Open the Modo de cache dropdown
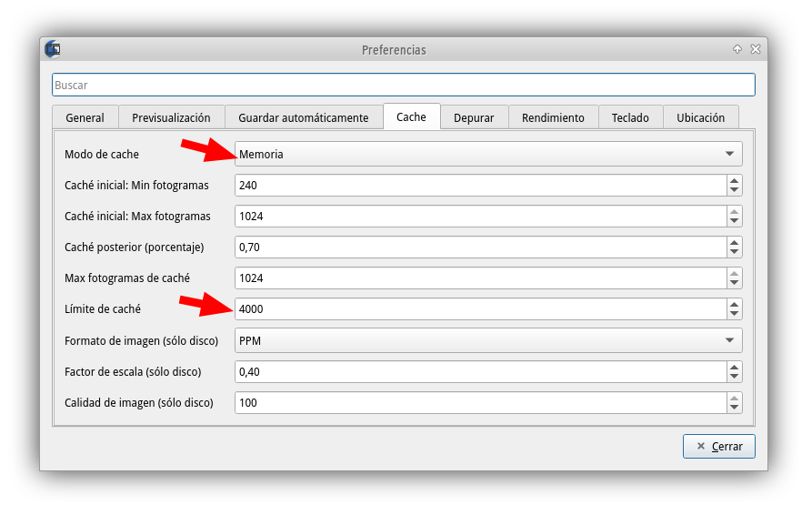This screenshot has height=515, width=812. [488, 154]
